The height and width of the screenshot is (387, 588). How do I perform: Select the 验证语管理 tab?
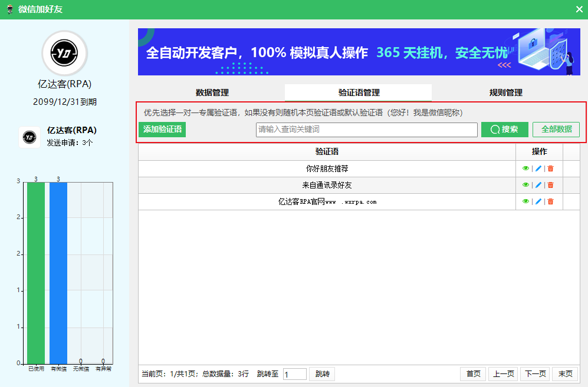[x=359, y=92]
